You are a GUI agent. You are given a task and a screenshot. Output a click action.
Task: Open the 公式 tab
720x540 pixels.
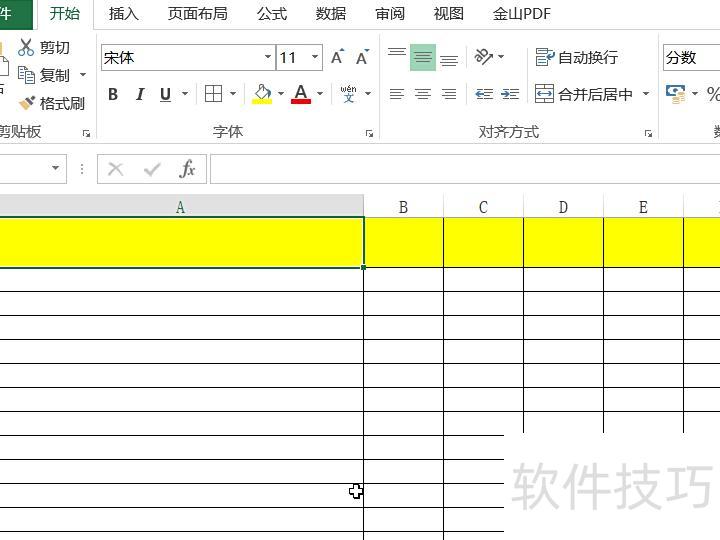(272, 14)
